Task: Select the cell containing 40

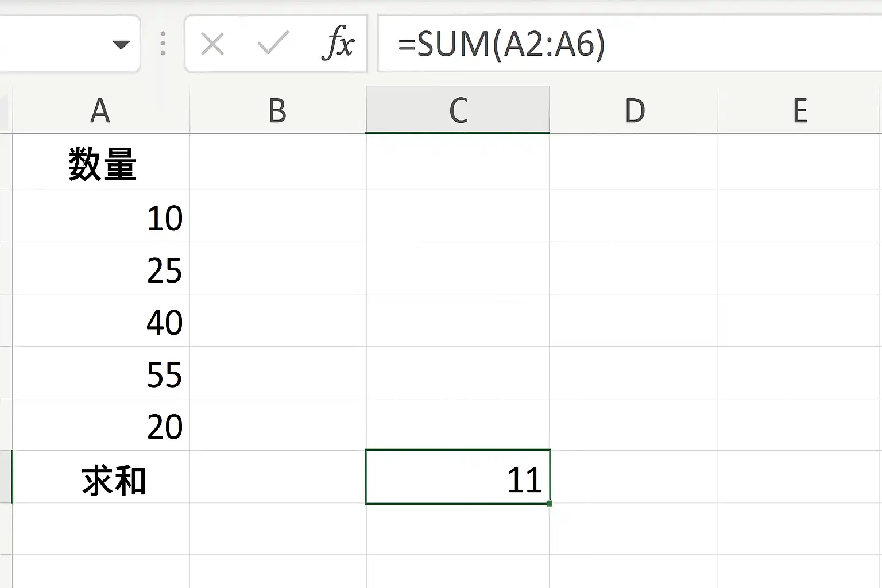Action: pos(101,321)
